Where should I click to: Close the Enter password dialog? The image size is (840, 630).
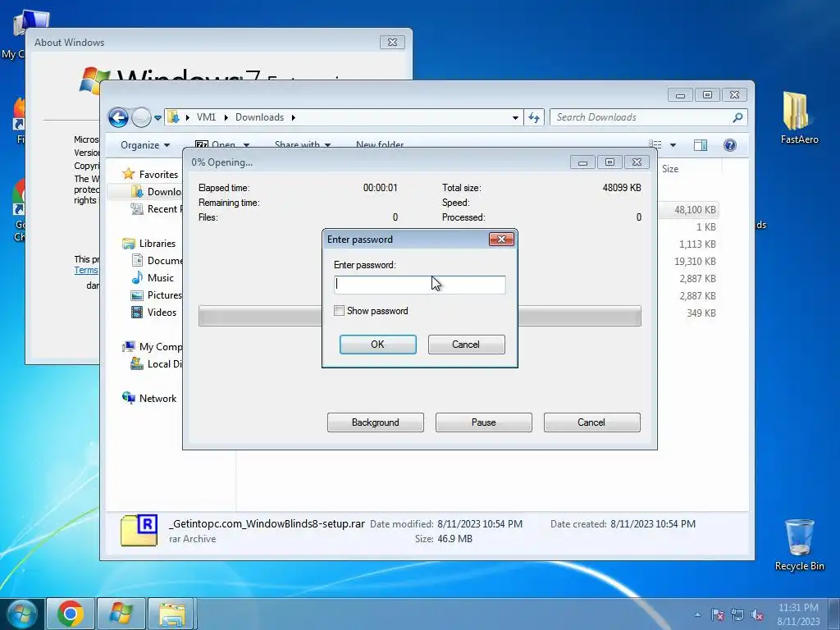coord(501,239)
